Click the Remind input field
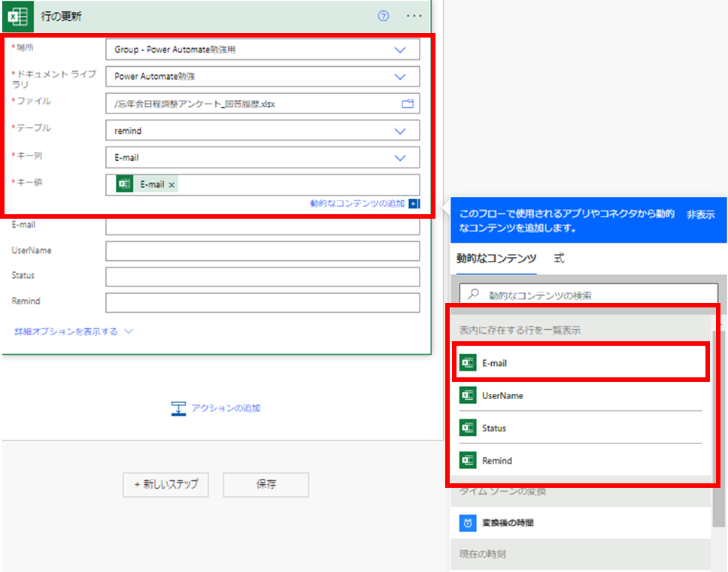 tap(262, 302)
